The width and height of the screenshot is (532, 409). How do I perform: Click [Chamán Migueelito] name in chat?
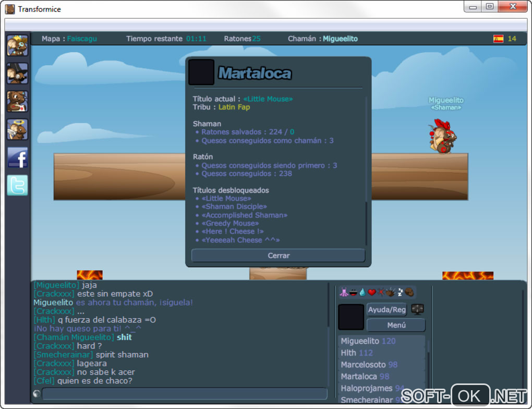tap(74, 338)
